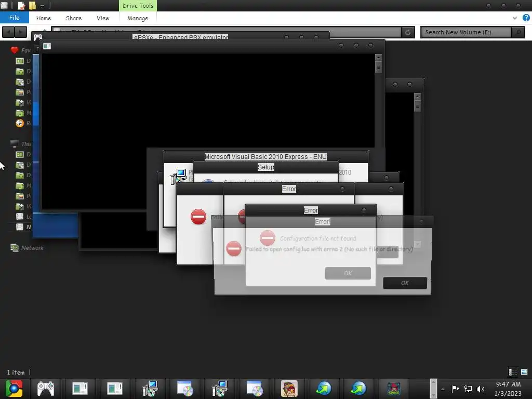Show hidden system tray icons
Screen dimensions: 532x399
[443, 389]
